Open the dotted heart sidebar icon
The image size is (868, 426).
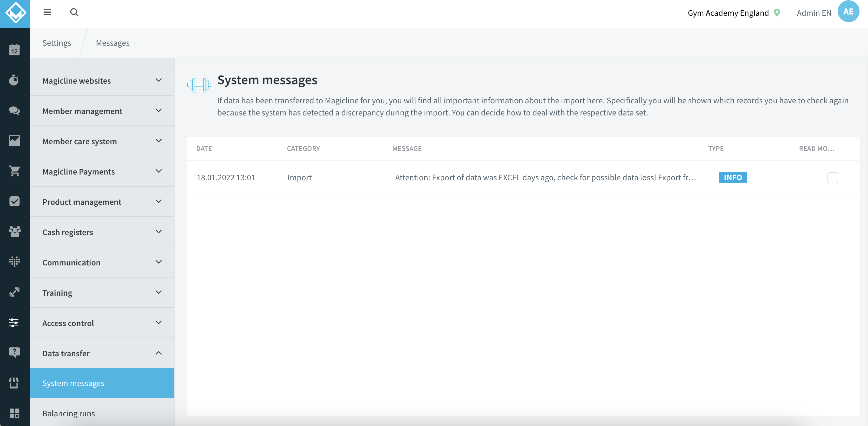[15, 261]
